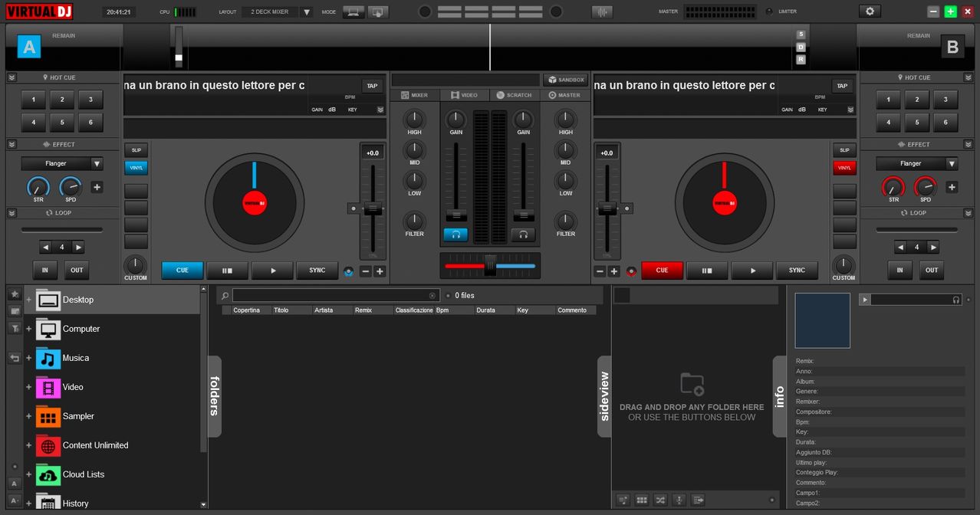This screenshot has height=515, width=980.
Task: Click the add-folder icon in sideview drop area
Action: click(x=692, y=384)
